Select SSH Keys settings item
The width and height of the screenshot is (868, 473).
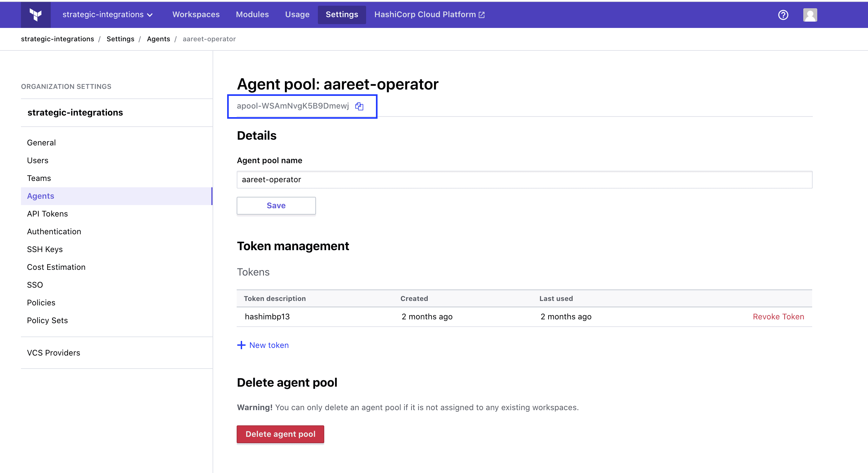pyautogui.click(x=45, y=249)
